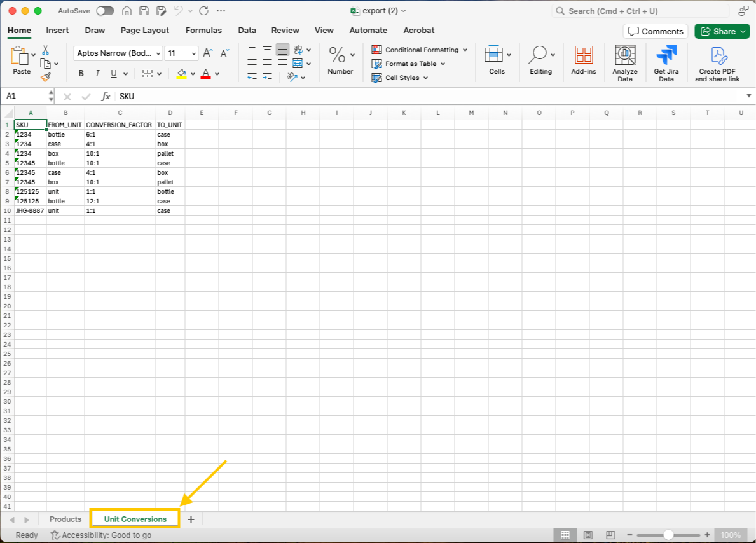Viewport: 756px width, 543px height.
Task: Toggle the AutoSave switch
Action: tap(105, 11)
